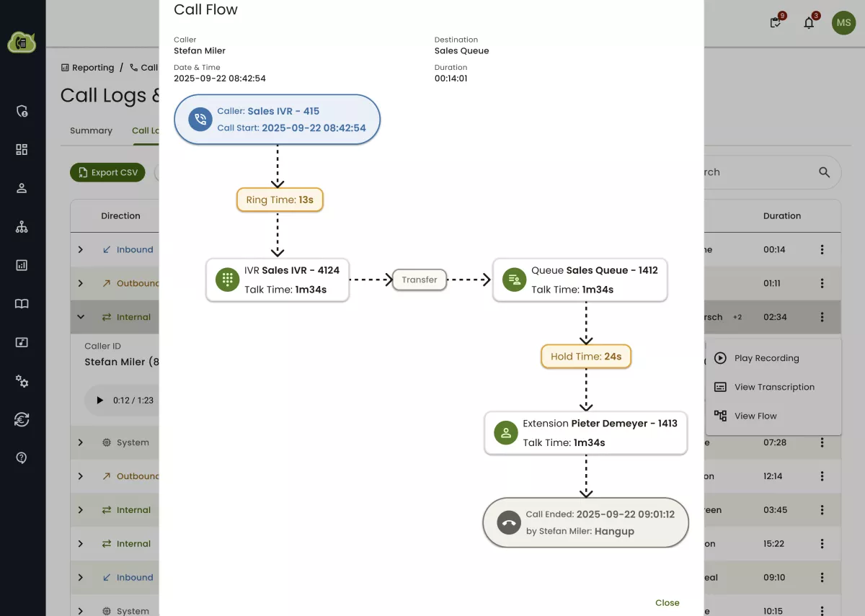This screenshot has height=616, width=865.
Task: Click the Direction column header
Action: click(120, 215)
